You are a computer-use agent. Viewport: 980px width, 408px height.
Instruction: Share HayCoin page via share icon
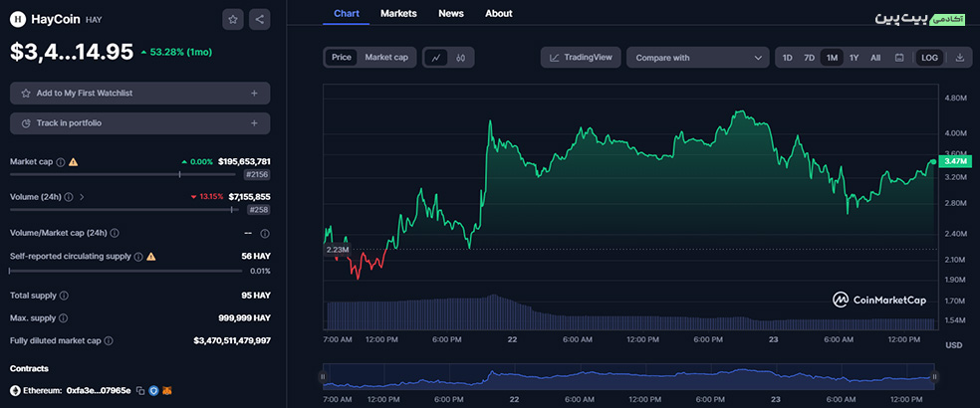[x=259, y=19]
